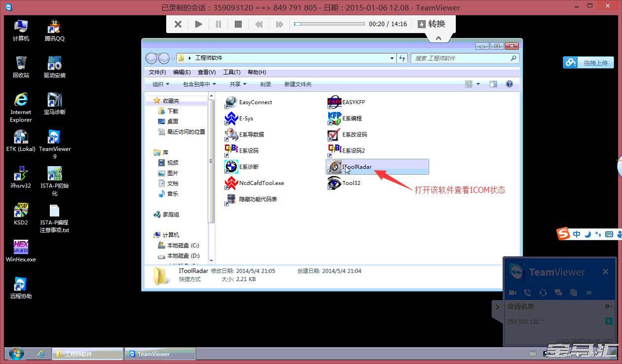
Task: Click the 搜索 工程师软件 search field
Action: (x=465, y=58)
